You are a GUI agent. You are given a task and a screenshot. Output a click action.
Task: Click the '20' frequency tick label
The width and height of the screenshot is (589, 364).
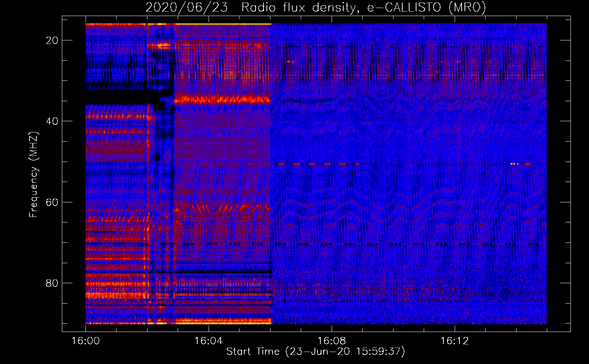[x=52, y=40]
